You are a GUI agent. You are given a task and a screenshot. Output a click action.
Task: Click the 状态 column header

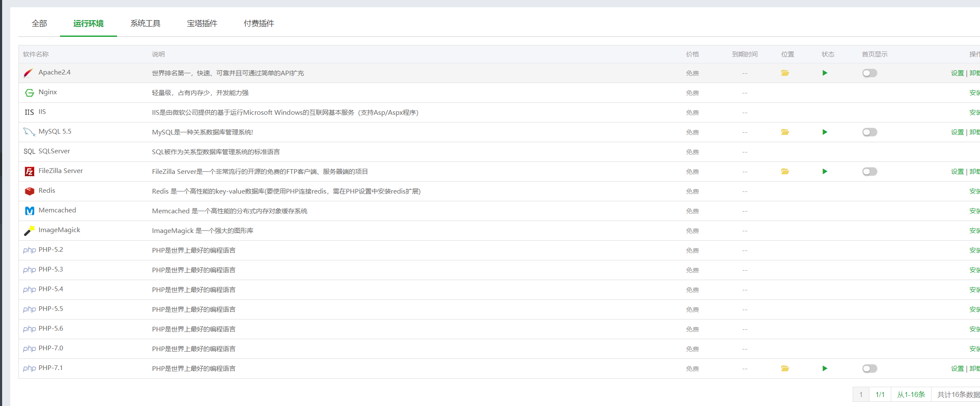(x=828, y=54)
